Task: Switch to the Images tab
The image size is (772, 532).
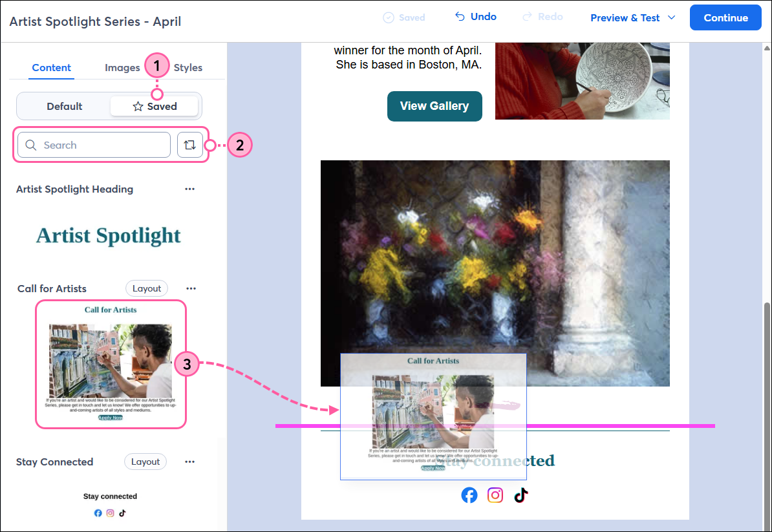Action: pyautogui.click(x=122, y=67)
